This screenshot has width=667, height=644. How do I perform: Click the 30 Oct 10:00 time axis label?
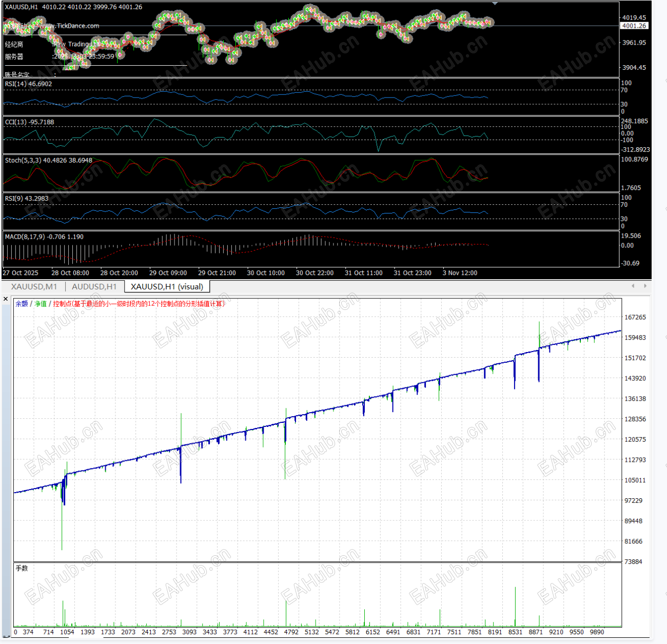click(266, 273)
